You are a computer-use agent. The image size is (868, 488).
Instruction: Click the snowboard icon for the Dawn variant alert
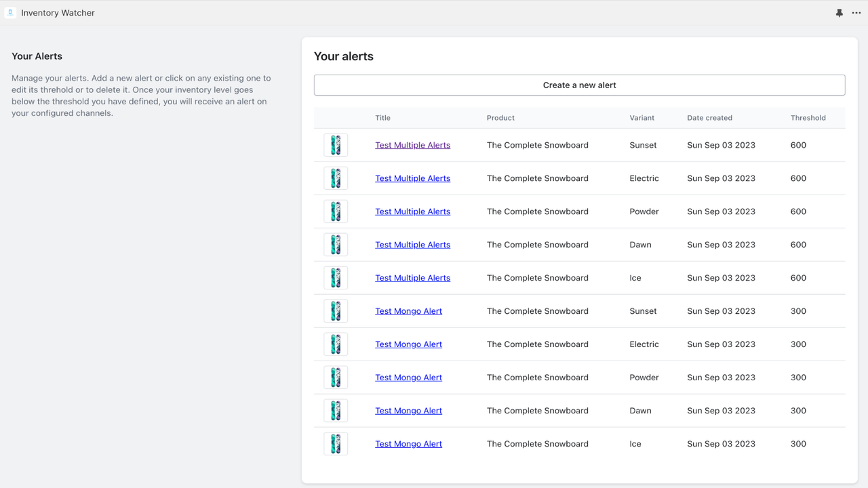click(336, 244)
